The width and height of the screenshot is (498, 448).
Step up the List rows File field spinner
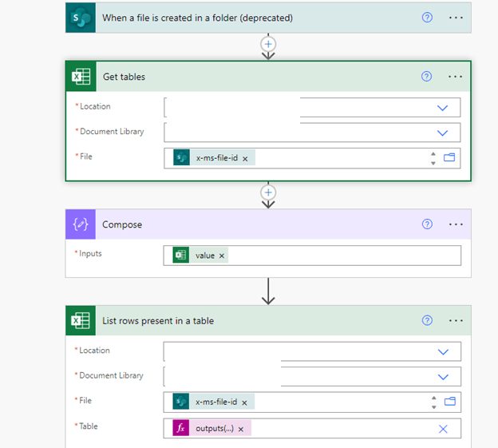coord(434,398)
